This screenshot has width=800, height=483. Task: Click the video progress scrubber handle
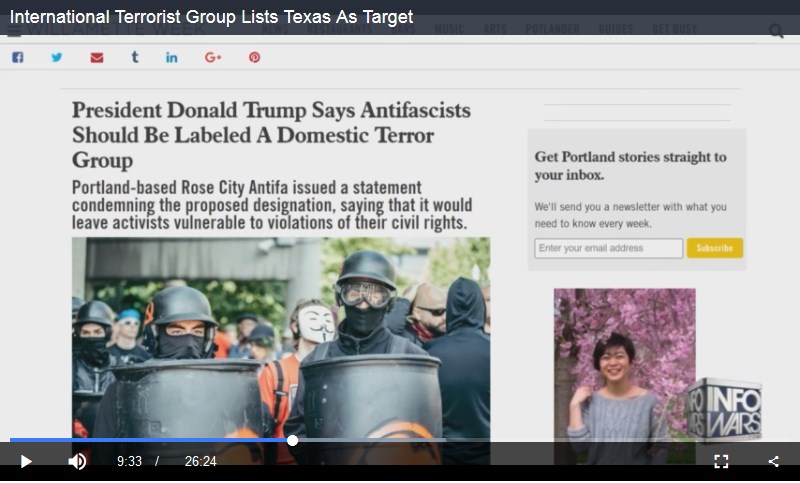pyautogui.click(x=292, y=440)
